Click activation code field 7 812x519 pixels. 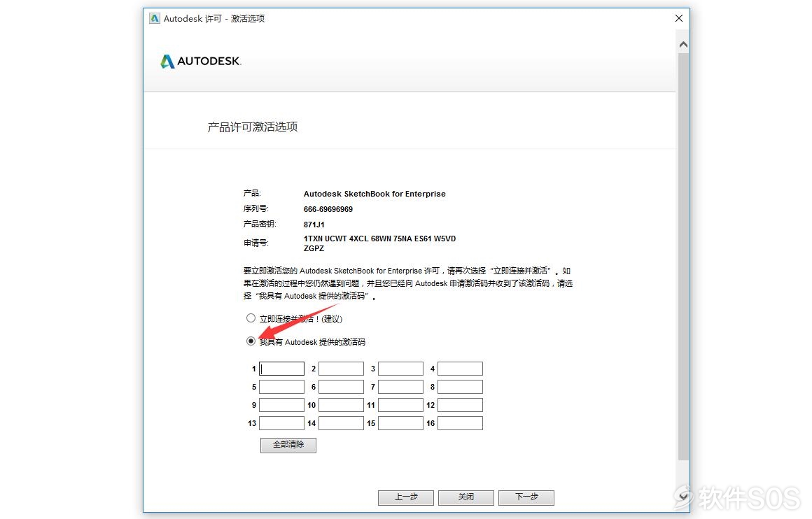401,387
